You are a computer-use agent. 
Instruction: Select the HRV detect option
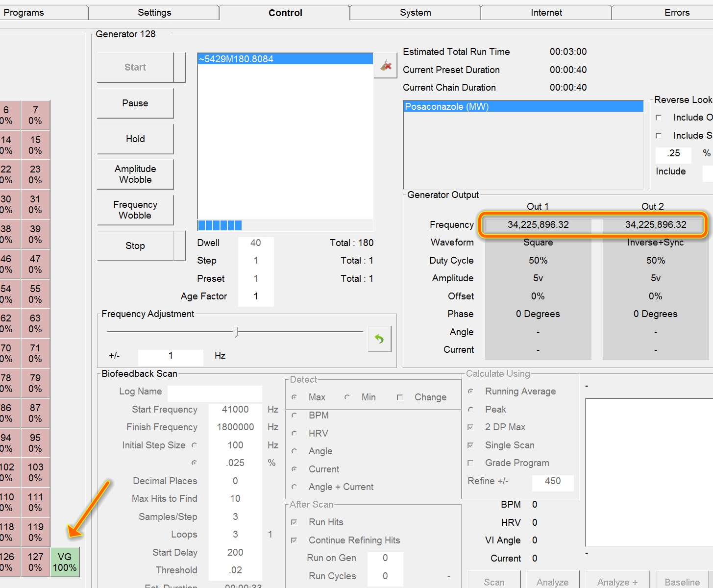tap(294, 434)
